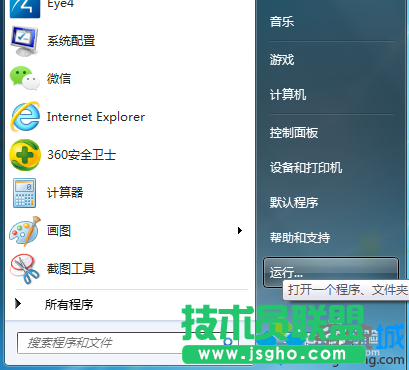Click the 运行... menu item
This screenshot has width=409, height=370.
point(331,272)
